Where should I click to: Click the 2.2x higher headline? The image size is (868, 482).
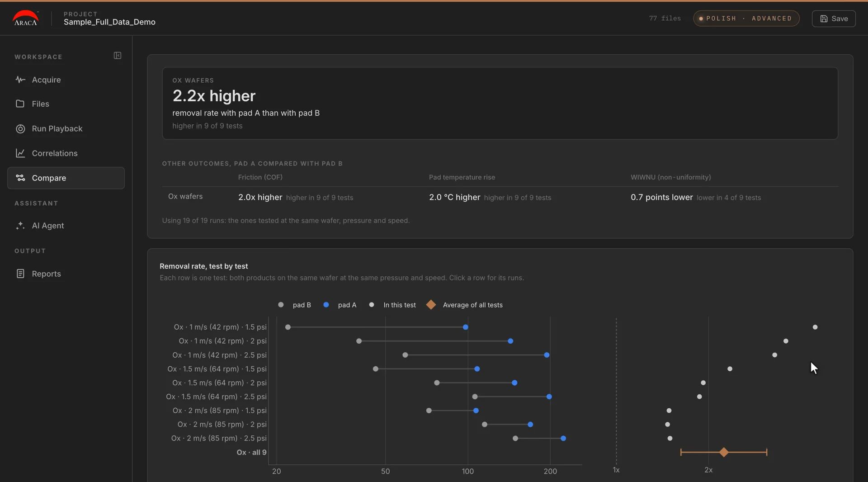tap(214, 96)
